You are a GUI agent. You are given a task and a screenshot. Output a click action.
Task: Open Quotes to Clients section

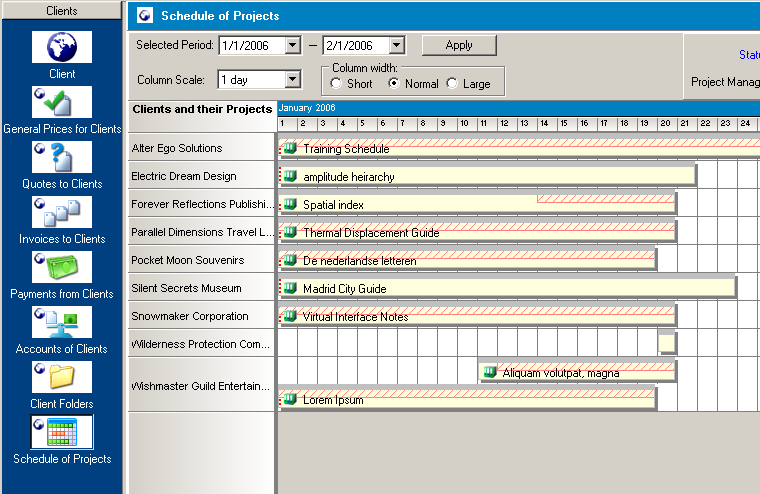(x=62, y=157)
